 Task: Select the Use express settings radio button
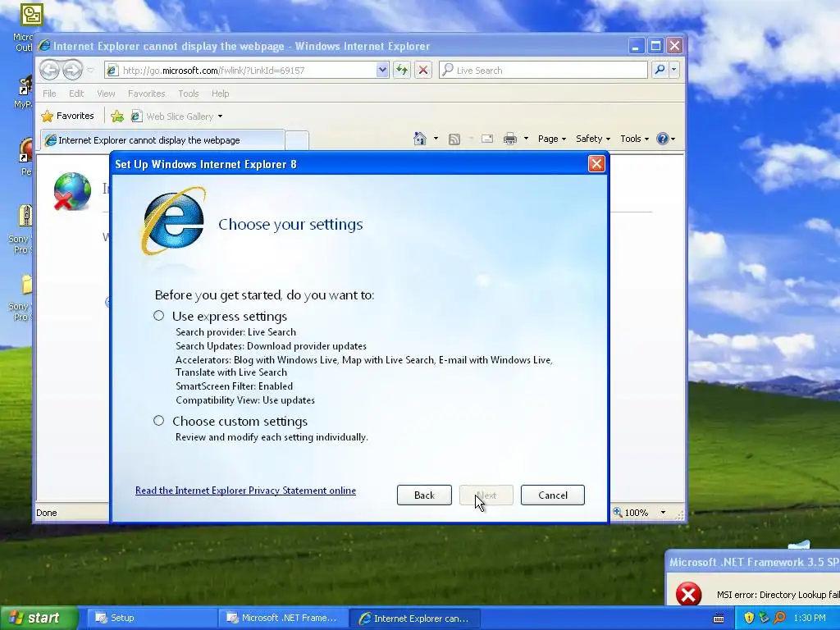[x=158, y=316]
